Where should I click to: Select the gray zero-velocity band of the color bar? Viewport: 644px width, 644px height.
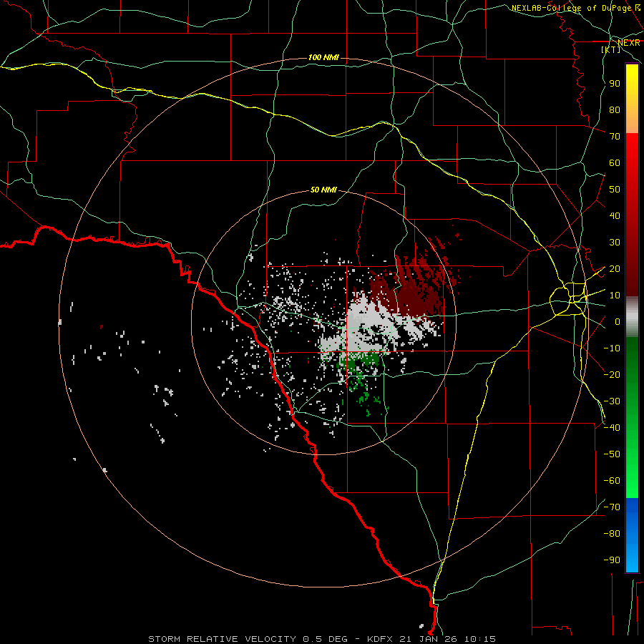[632, 317]
